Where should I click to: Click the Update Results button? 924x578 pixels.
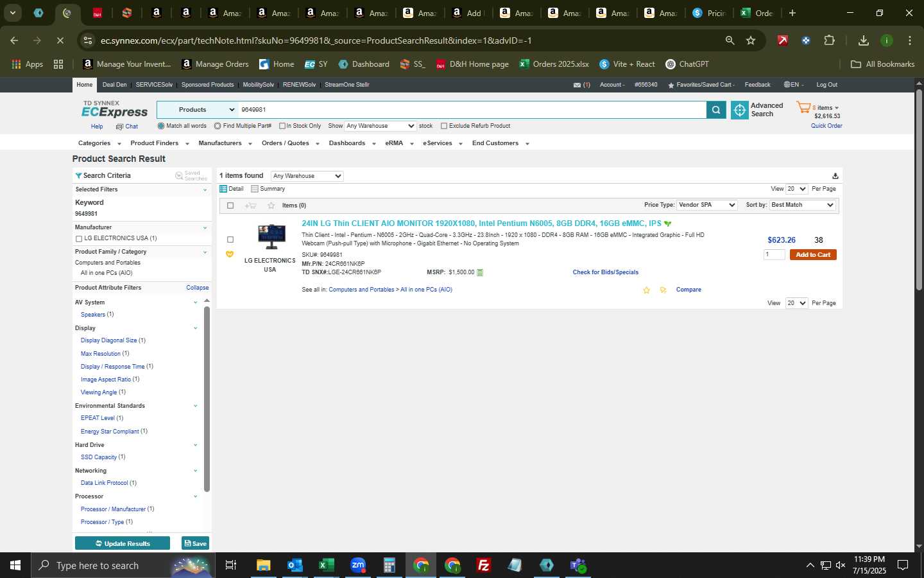click(x=123, y=543)
